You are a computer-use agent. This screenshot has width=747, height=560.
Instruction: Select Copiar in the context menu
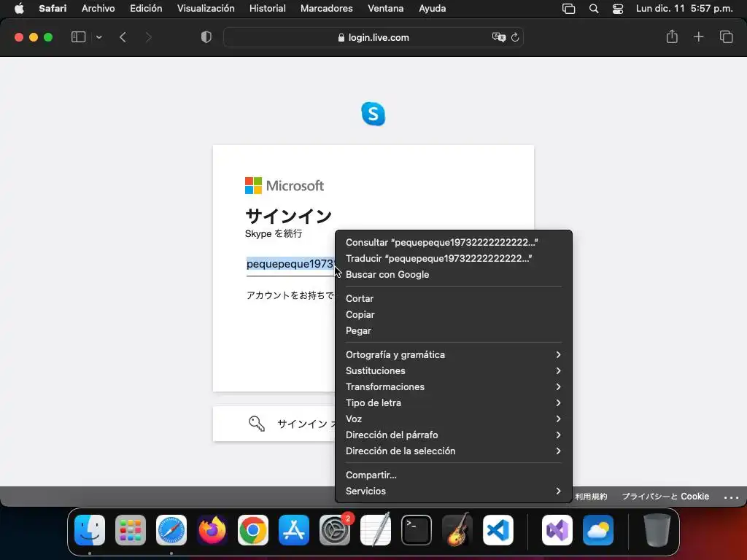(x=454, y=315)
